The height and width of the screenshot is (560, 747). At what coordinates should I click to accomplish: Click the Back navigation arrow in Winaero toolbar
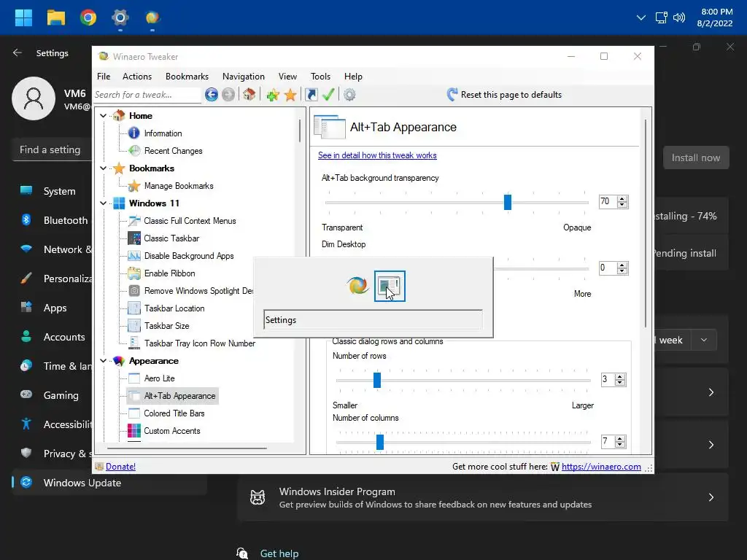coord(212,95)
